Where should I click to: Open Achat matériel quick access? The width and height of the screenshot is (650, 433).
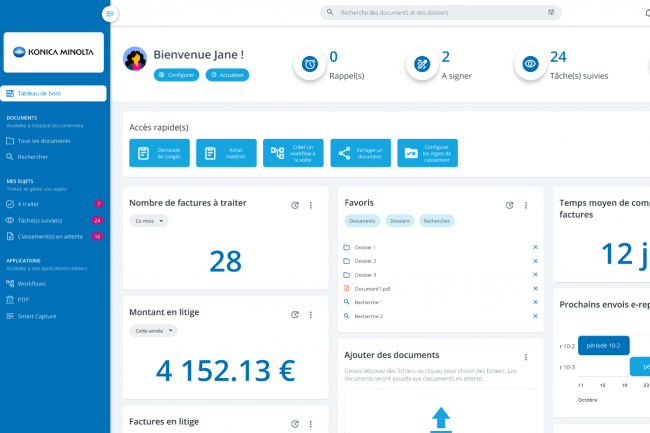click(226, 153)
